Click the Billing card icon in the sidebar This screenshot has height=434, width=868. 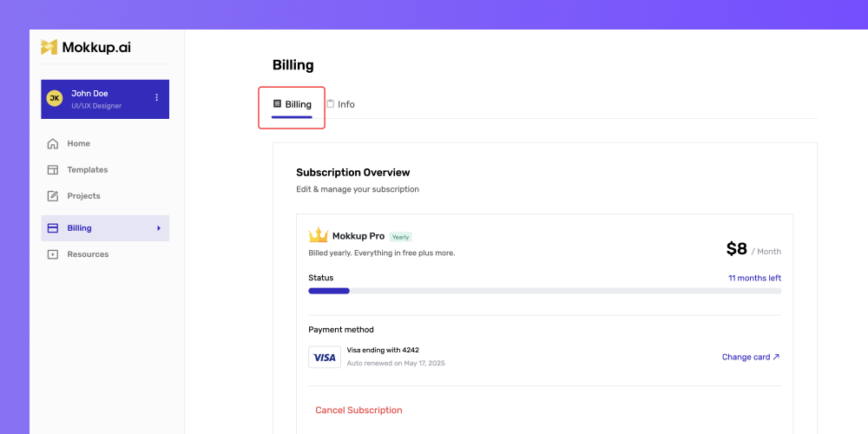point(53,228)
